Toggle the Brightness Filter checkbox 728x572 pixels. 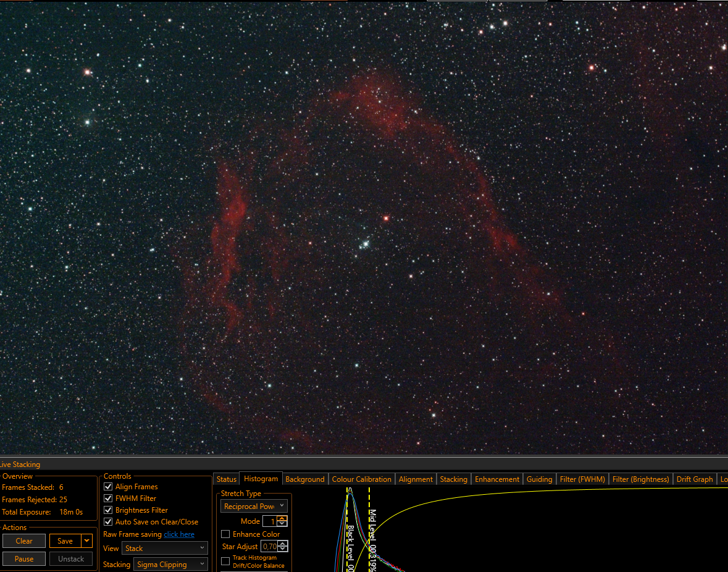point(108,510)
